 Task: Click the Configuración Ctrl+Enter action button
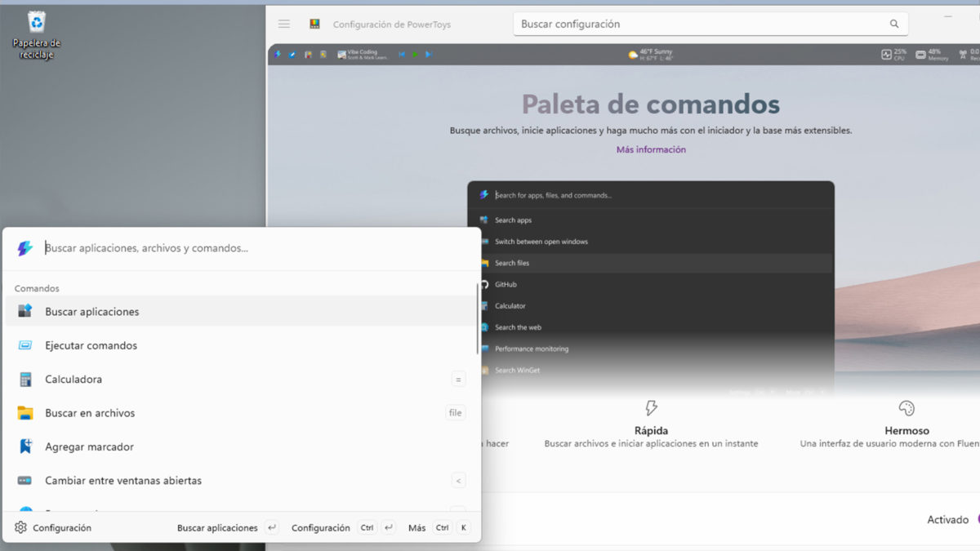click(344, 528)
